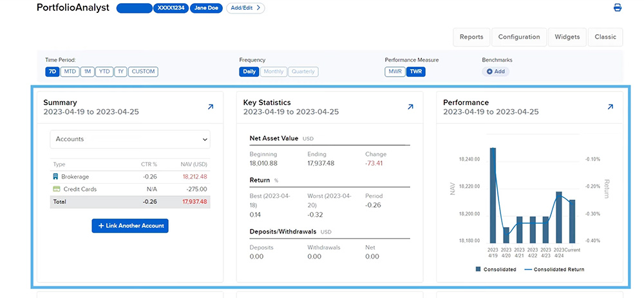The width and height of the screenshot is (644, 298).
Task: Click the 2023 4/24 chart bar
Action: pyautogui.click(x=559, y=217)
